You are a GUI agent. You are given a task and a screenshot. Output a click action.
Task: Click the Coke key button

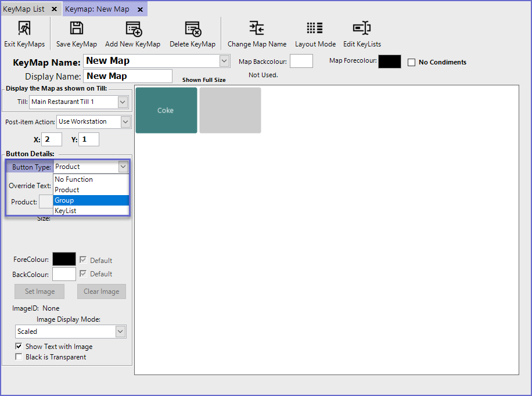coord(166,110)
